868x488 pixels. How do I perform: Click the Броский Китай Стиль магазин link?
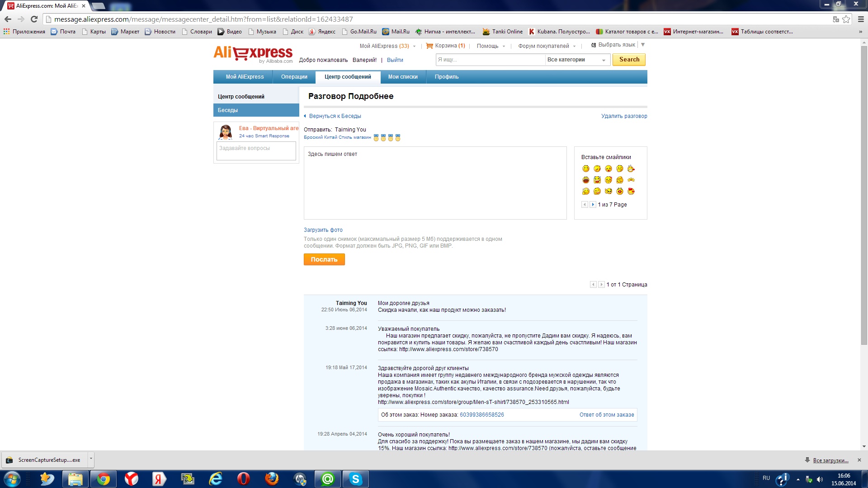337,137
